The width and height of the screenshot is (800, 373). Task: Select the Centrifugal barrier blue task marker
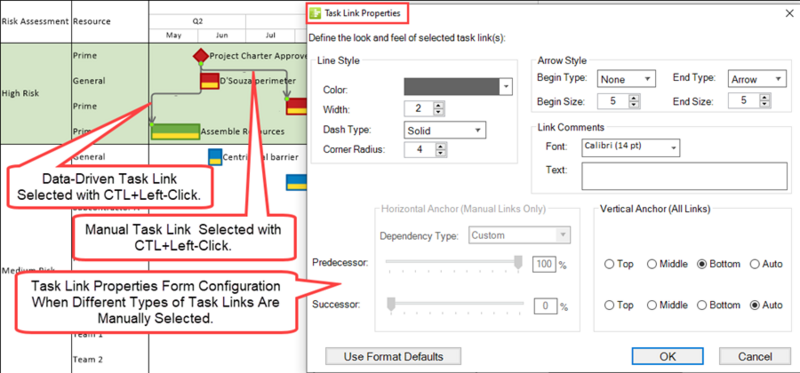click(x=215, y=157)
